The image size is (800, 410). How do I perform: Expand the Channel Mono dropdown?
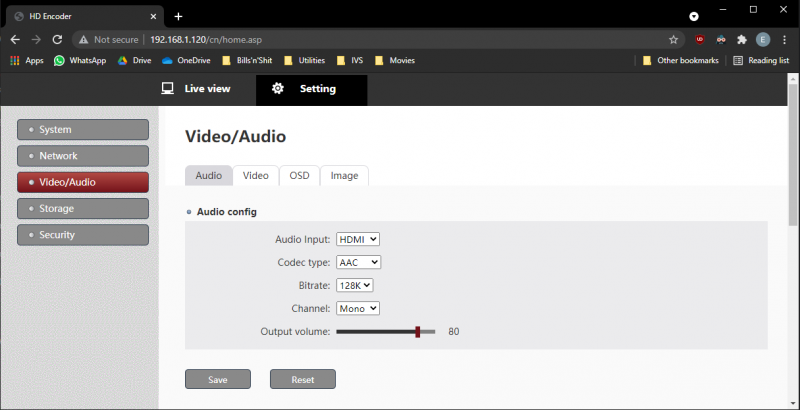pyautogui.click(x=358, y=309)
